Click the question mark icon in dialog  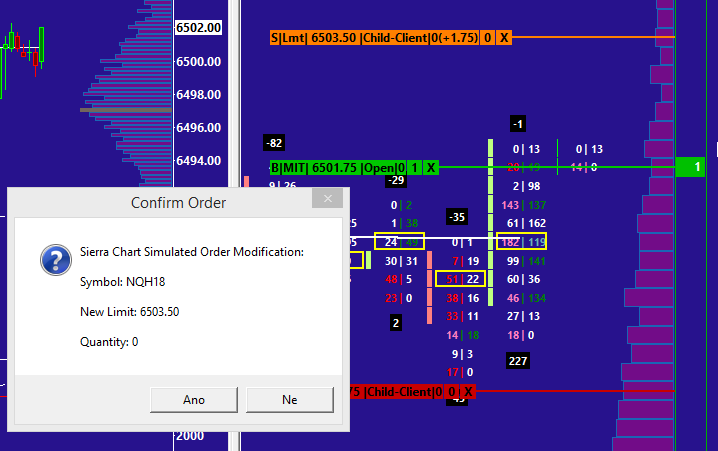[x=56, y=260]
